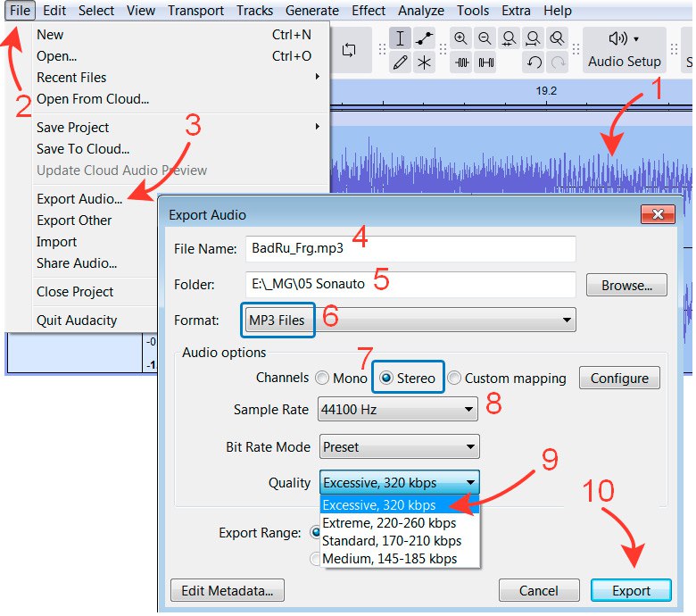The width and height of the screenshot is (696, 616).
Task: Open the Effect menu
Action: click(x=369, y=10)
